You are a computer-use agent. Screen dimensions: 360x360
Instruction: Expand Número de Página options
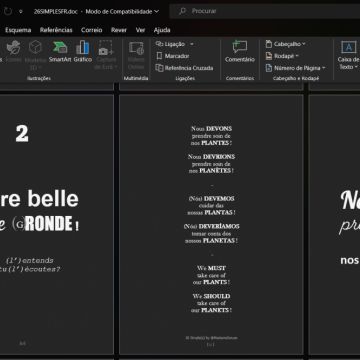coord(295,68)
